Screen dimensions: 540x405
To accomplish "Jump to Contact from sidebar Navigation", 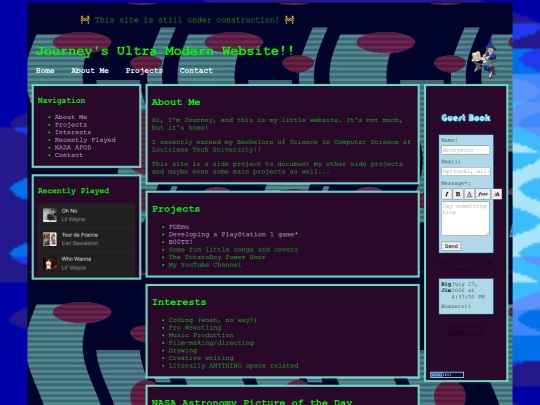I will pos(69,155).
